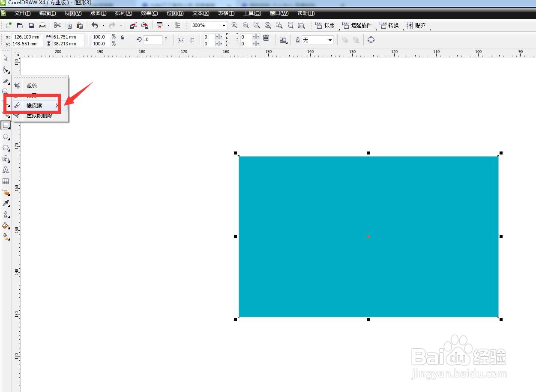This screenshot has width=536, height=392.
Task: Cut the selection with the scissors icon
Action: [x=57, y=26]
